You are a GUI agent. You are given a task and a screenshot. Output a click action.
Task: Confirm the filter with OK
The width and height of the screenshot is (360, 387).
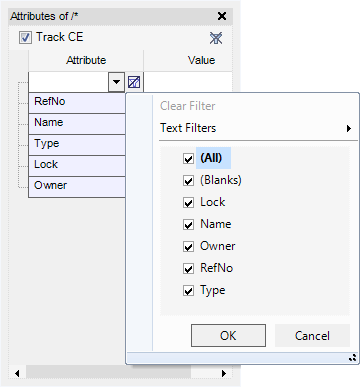click(228, 336)
